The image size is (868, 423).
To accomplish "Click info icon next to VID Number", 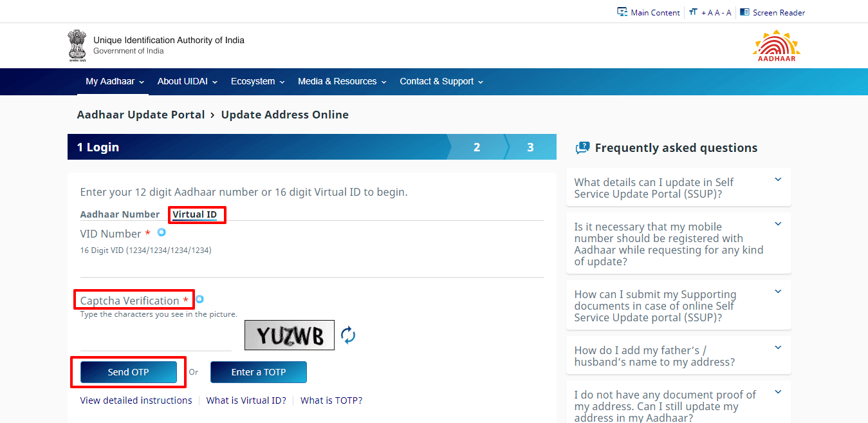I will pyautogui.click(x=162, y=232).
